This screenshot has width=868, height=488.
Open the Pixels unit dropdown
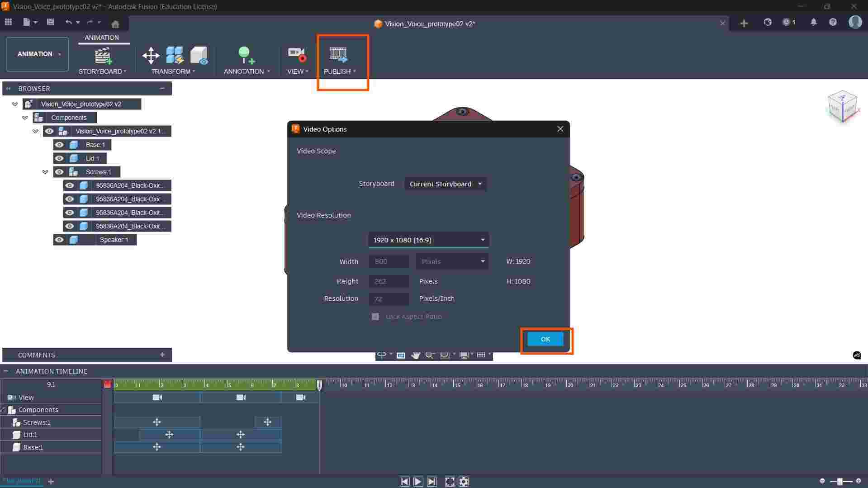pos(452,261)
